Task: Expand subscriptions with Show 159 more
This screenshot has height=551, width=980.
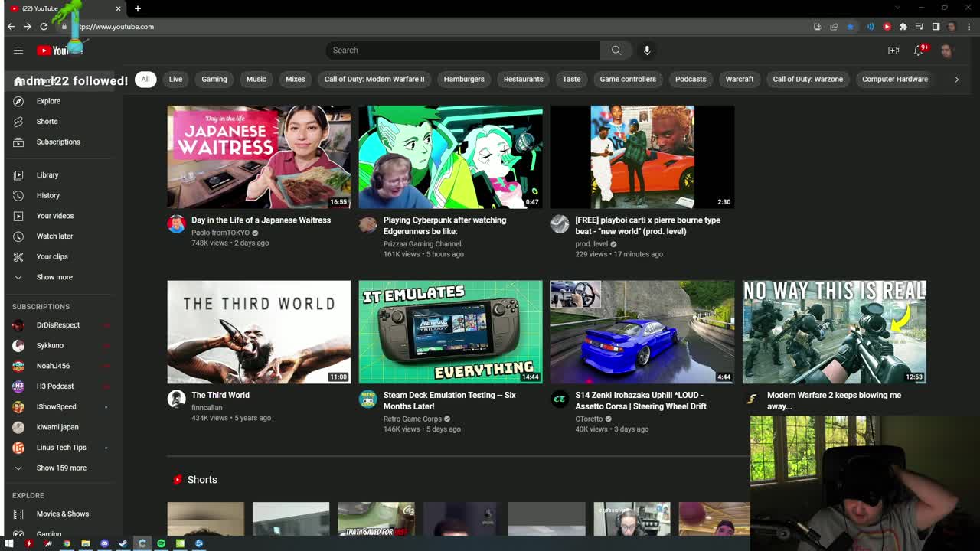Action: (x=61, y=468)
